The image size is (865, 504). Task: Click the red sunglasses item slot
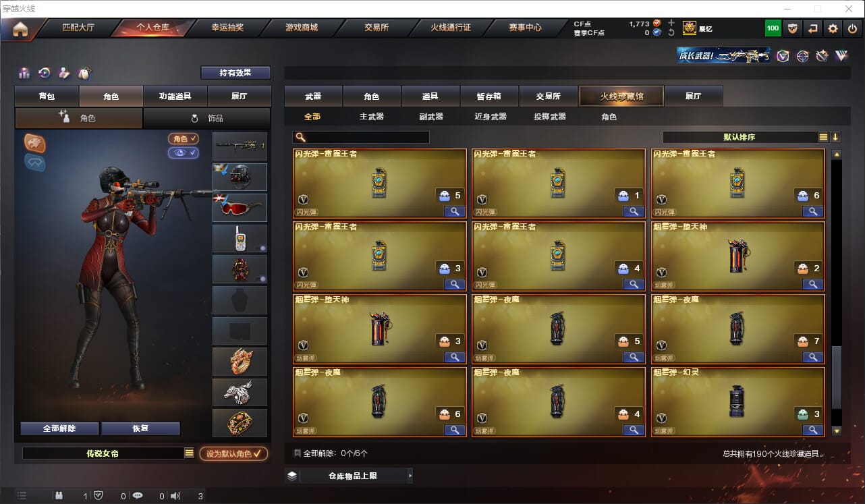click(x=240, y=208)
